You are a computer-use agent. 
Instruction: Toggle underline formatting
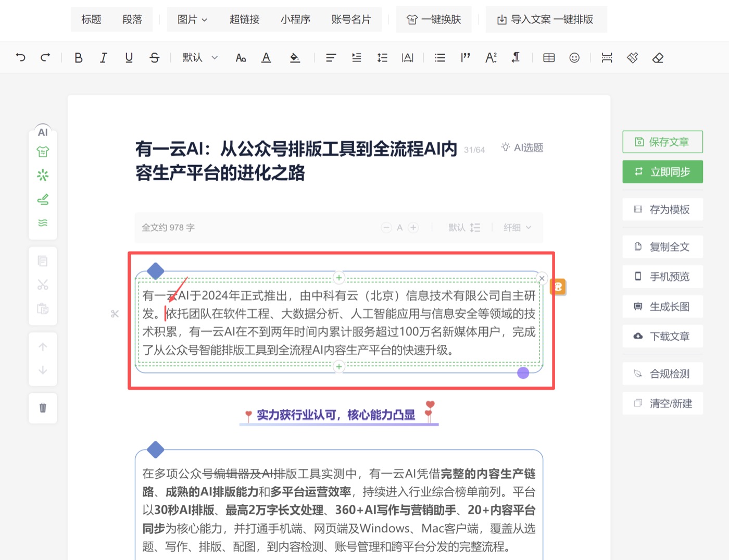[129, 58]
